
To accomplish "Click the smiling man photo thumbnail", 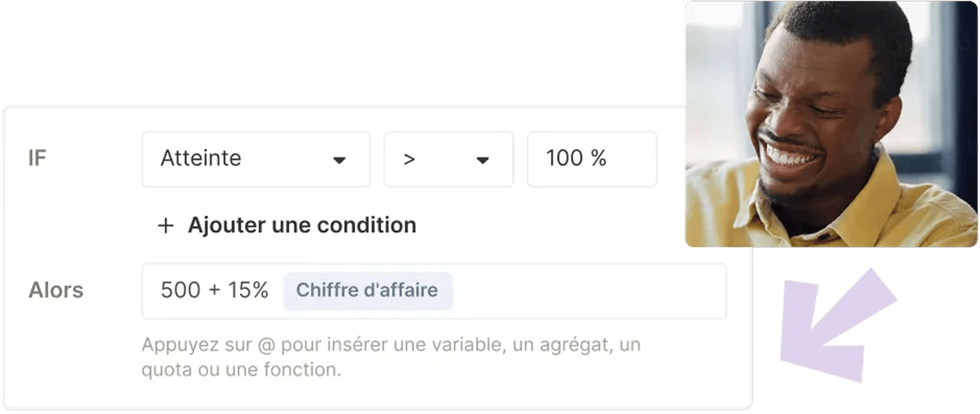I will tap(831, 124).
